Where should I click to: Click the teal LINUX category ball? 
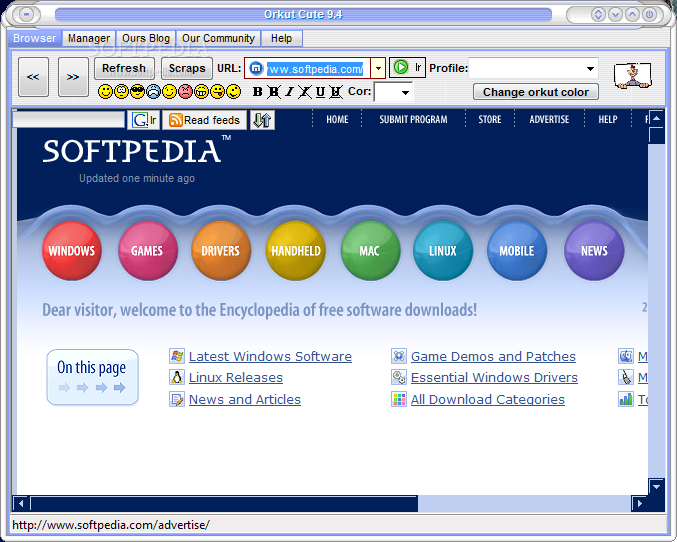443,250
